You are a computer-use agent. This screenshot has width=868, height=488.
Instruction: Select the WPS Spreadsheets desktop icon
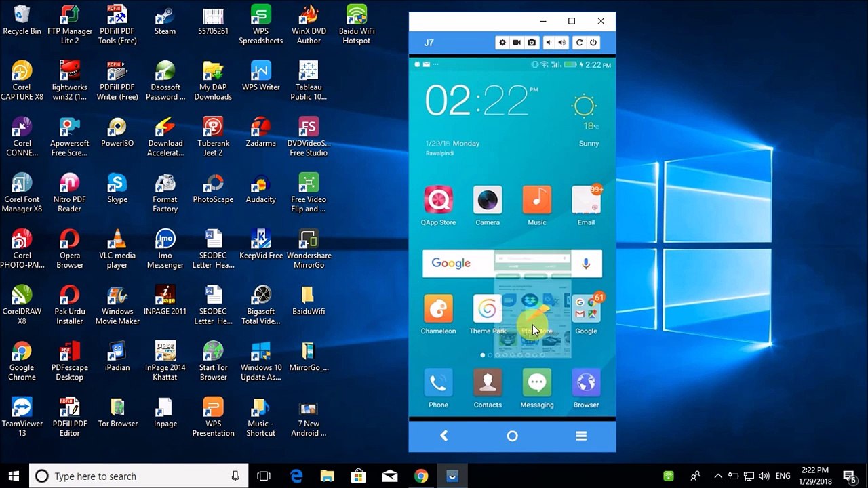(x=261, y=25)
